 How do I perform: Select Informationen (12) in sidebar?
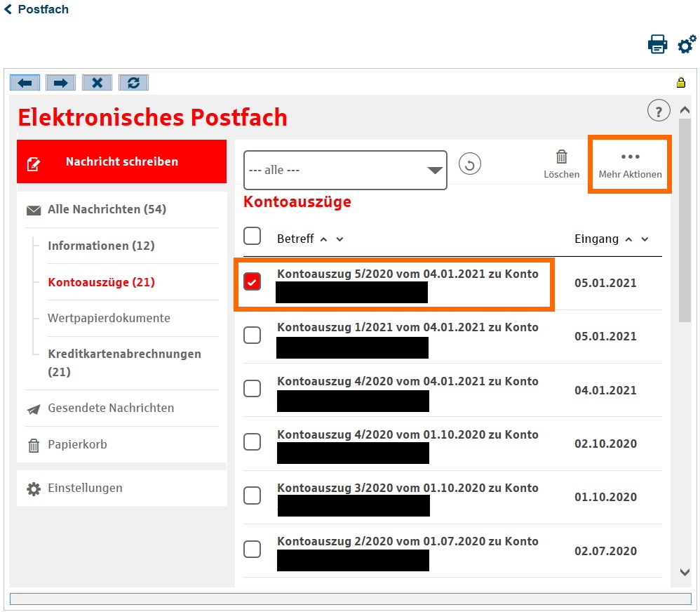101,246
